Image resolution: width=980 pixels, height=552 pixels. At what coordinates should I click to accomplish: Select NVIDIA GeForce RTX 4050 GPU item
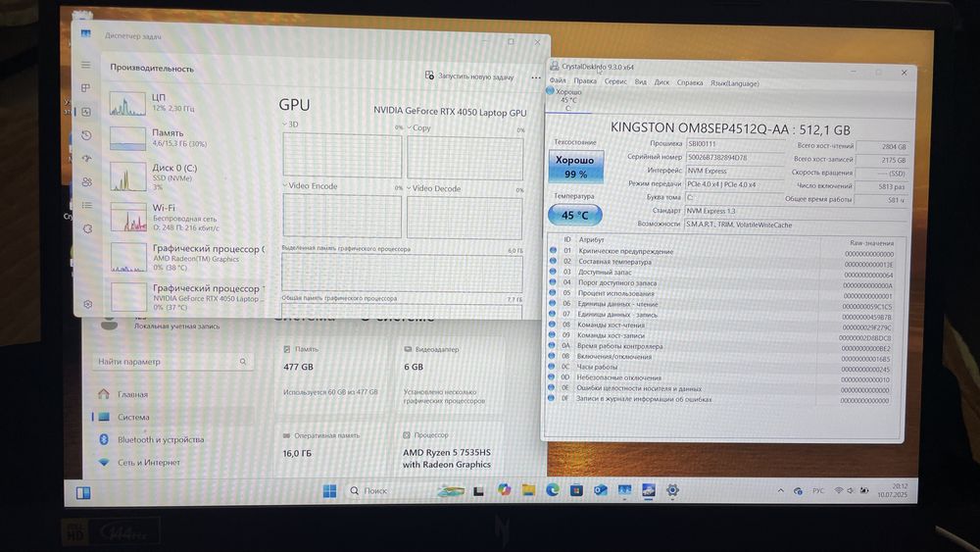[x=187, y=297]
